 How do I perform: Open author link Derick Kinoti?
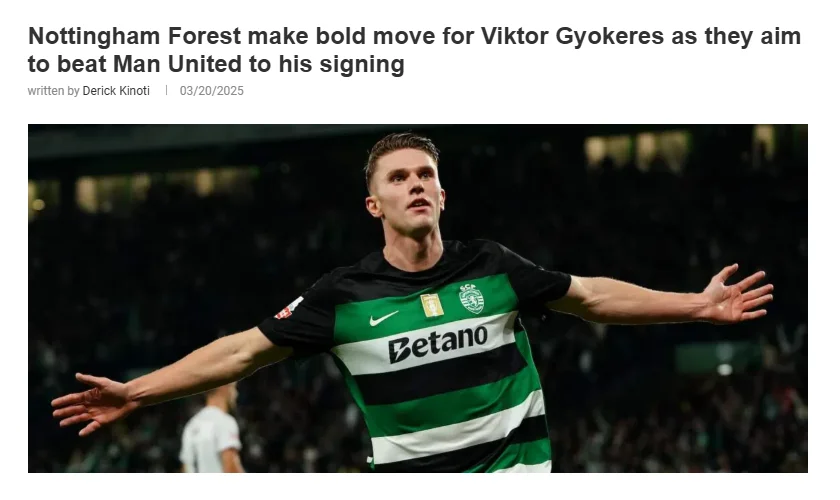coord(116,91)
